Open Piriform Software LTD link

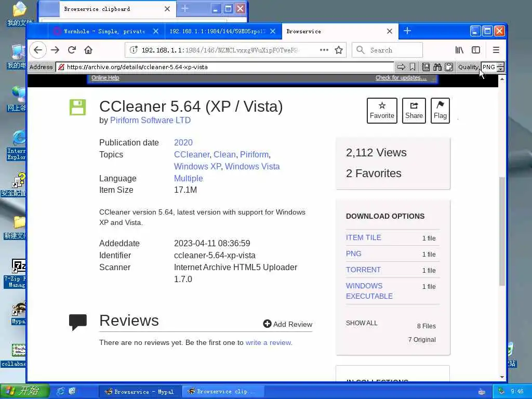(150, 120)
